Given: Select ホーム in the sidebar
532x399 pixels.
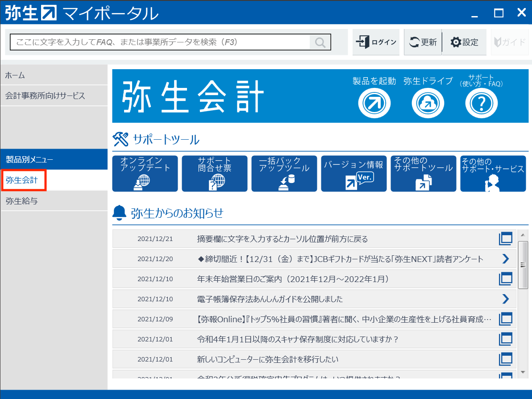Looking at the screenshot, I should pyautogui.click(x=54, y=75).
